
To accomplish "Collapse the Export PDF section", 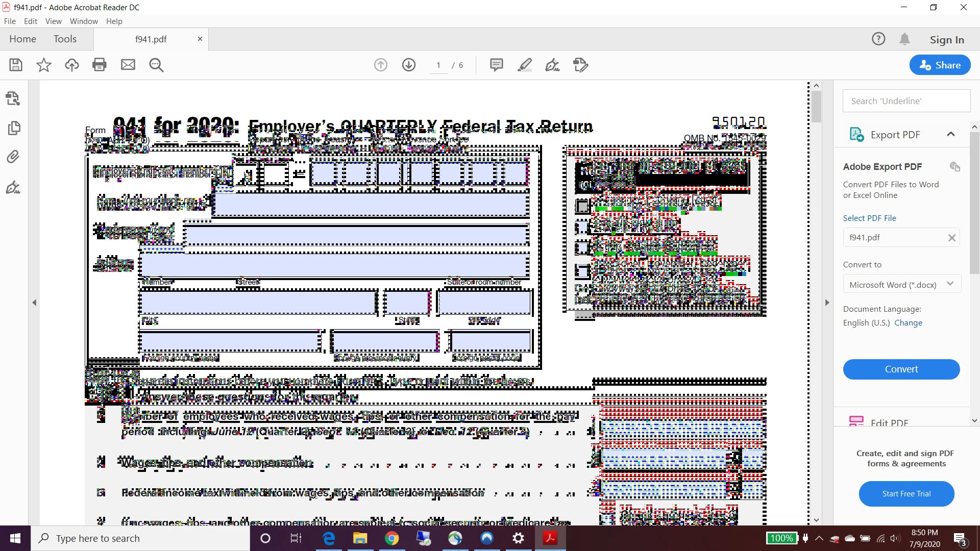I will [950, 135].
